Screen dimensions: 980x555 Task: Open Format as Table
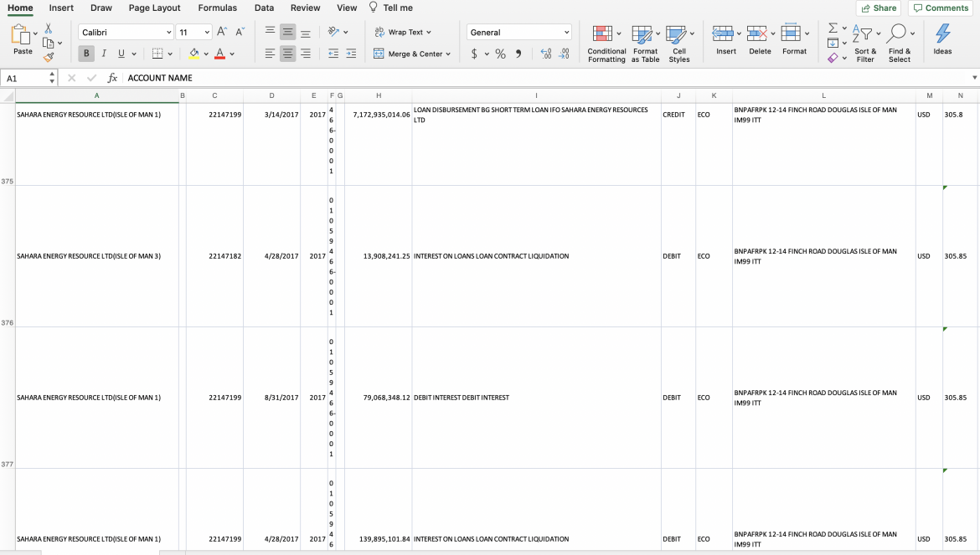645,44
